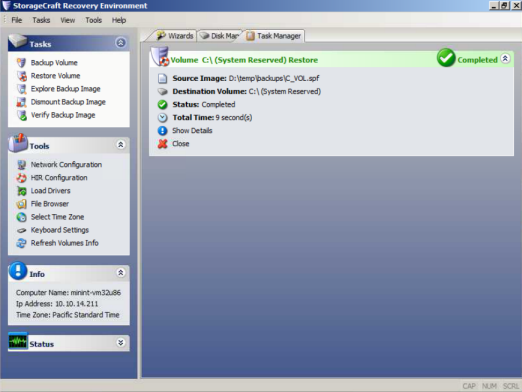
Task: Switch to the Disk Map tab
Action: click(220, 36)
